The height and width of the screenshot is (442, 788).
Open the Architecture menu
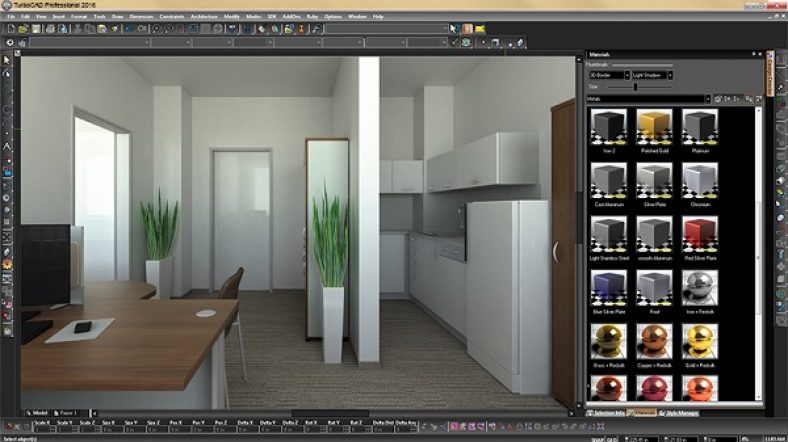204,17
